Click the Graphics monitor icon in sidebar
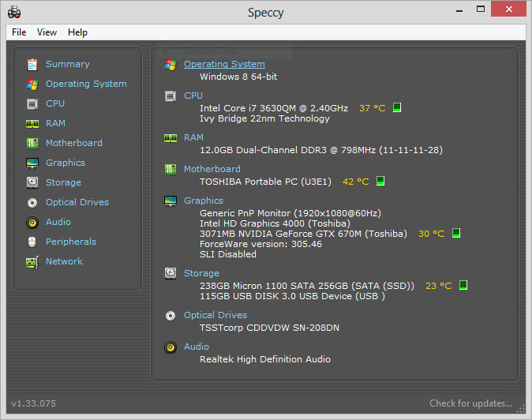Screen dimensions: 532x420 click(32, 163)
